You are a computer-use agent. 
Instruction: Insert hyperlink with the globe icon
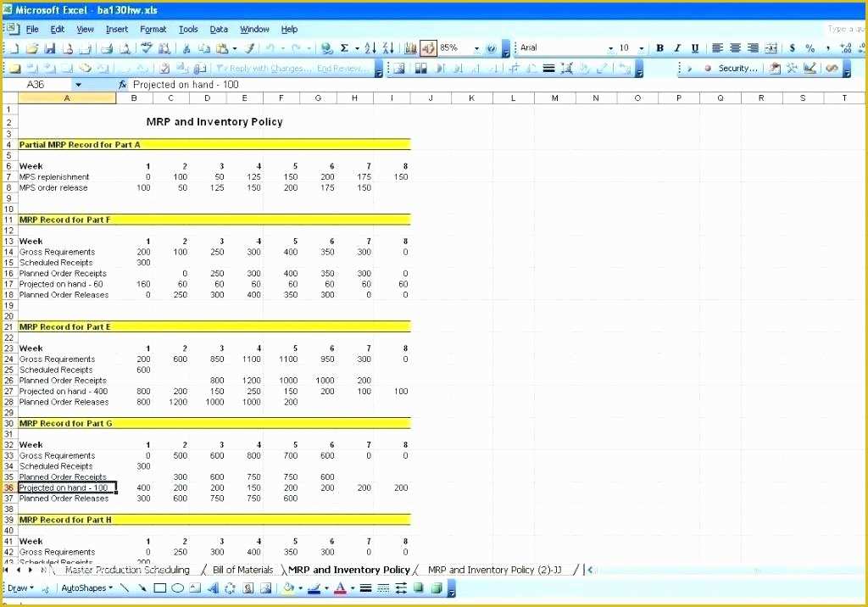click(326, 48)
